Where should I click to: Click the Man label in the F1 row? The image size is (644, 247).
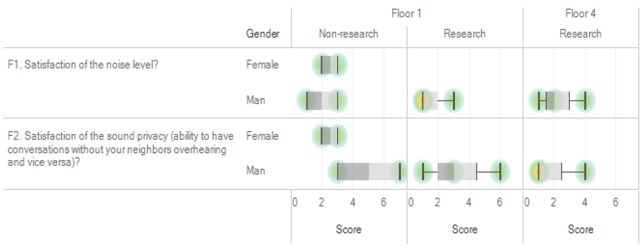[255, 100]
